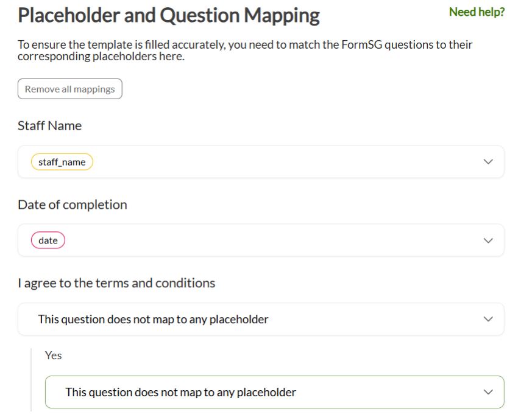521x420 pixels.
Task: Click chevron on the Yes option dropdown
Action: tap(487, 392)
